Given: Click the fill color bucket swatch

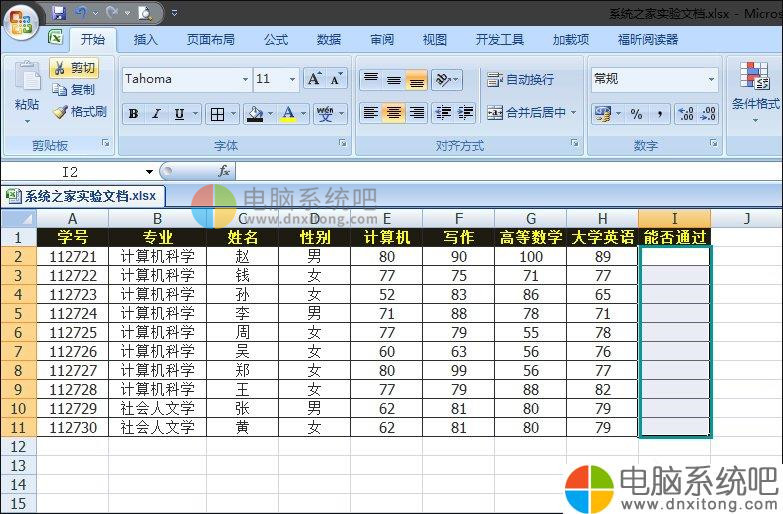Looking at the screenshot, I should pyautogui.click(x=255, y=114).
